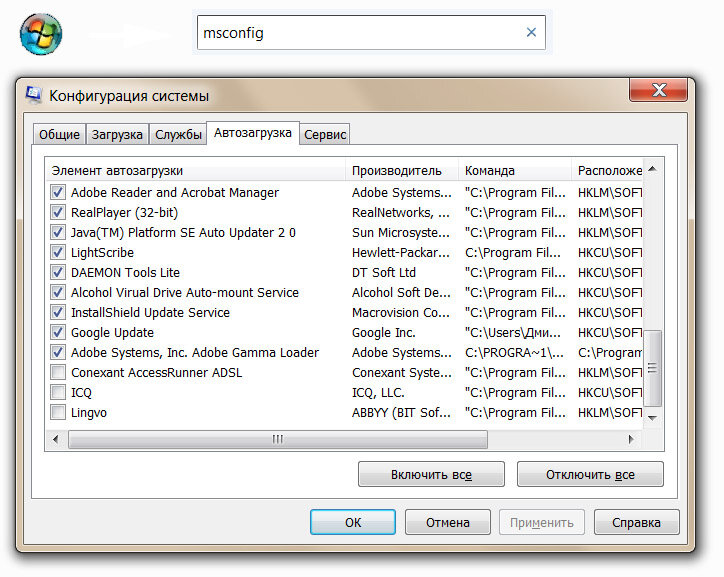Open help with the Справка button
Screen dimensions: 724x577
click(636, 522)
